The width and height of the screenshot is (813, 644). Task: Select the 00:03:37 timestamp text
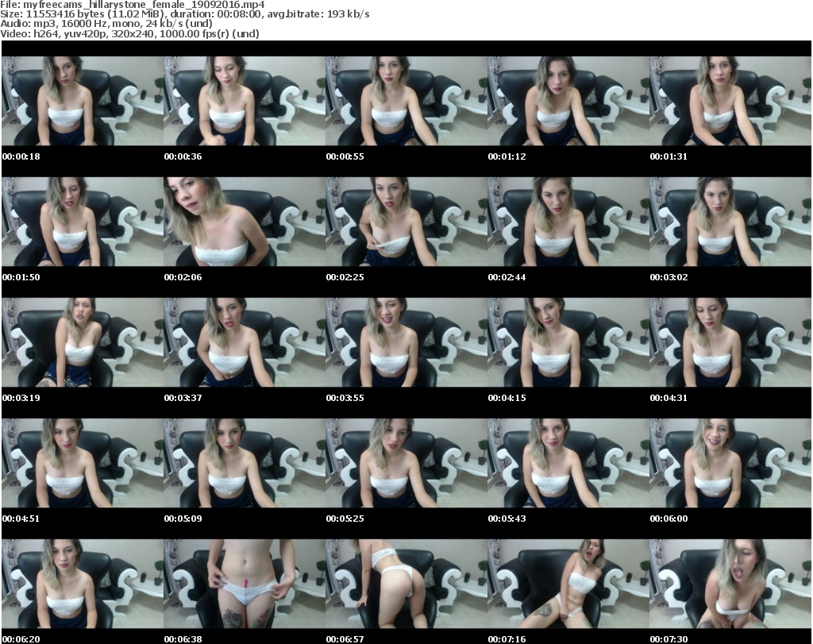pos(183,398)
